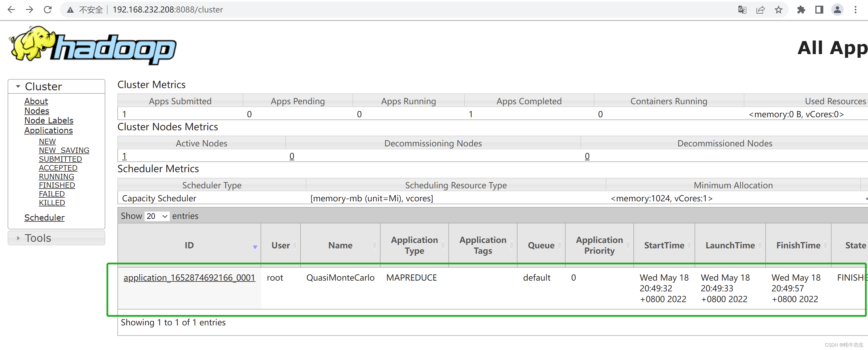Screen dimensions: 868x350
Task: Toggle the browser side panel icon
Action: tap(819, 9)
